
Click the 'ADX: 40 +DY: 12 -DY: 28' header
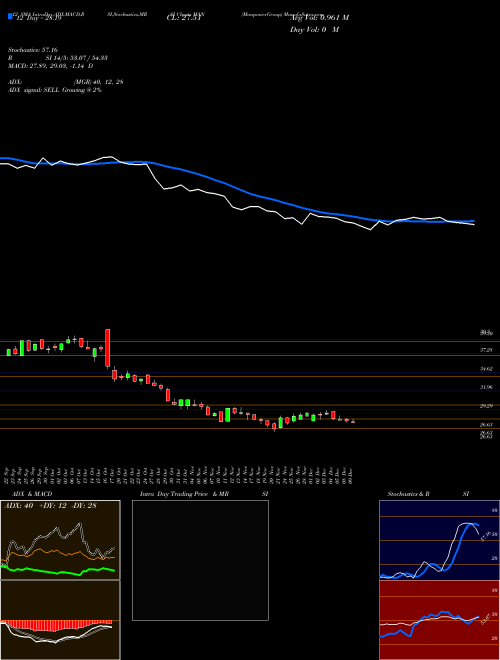click(50, 506)
